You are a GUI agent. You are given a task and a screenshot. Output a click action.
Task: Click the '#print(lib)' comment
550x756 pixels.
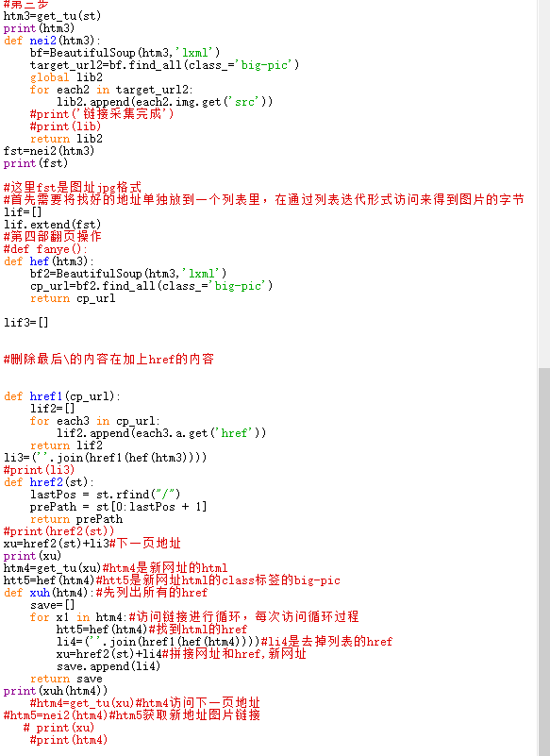pyautogui.click(x=65, y=126)
